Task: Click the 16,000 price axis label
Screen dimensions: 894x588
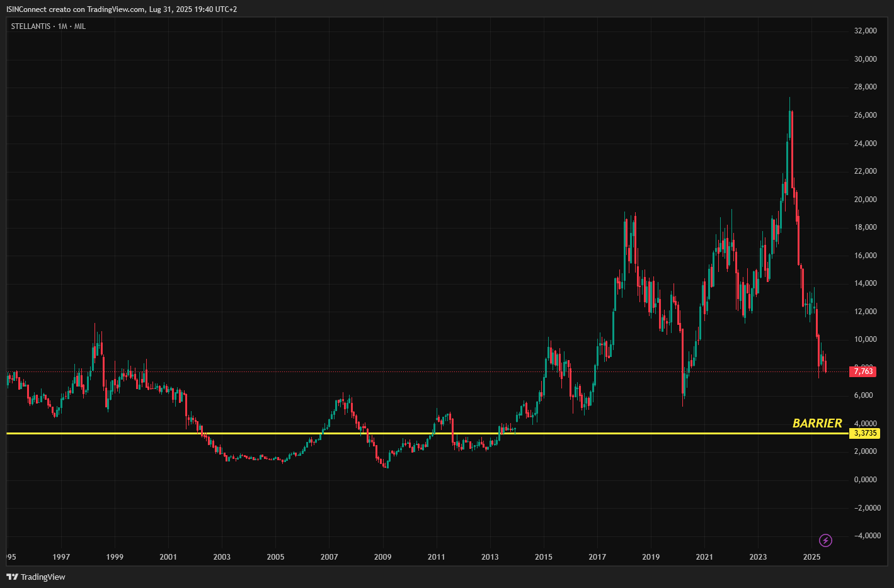Action: (866, 256)
